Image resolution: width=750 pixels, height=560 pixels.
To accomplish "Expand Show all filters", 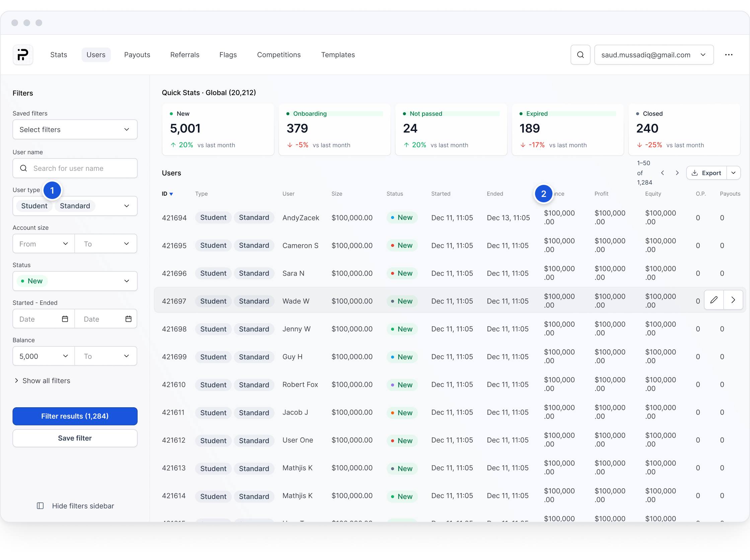I will (x=42, y=381).
